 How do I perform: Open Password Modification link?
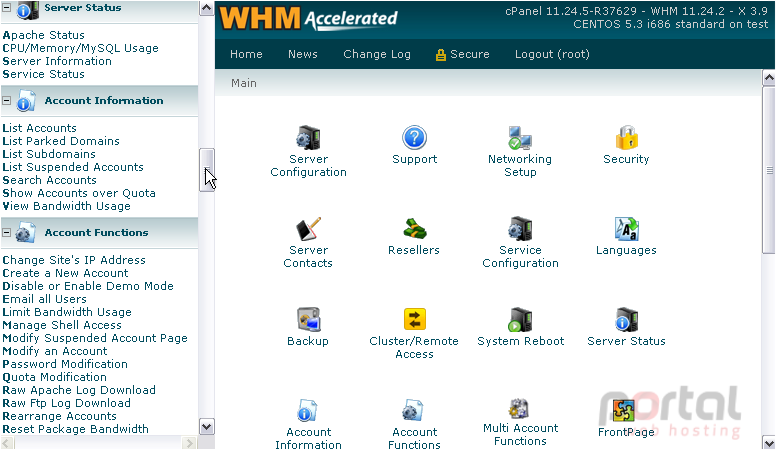pos(65,363)
